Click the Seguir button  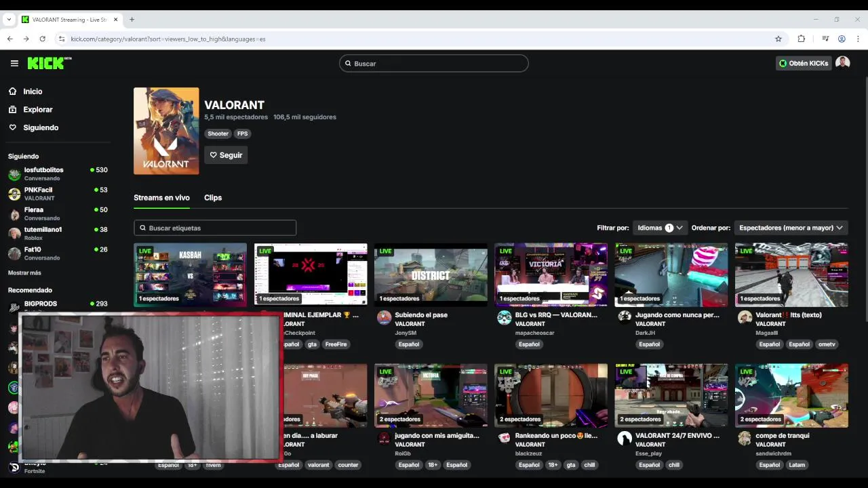tap(226, 155)
